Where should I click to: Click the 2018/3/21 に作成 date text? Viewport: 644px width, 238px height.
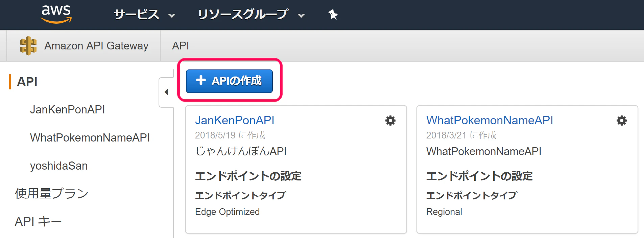click(x=461, y=135)
